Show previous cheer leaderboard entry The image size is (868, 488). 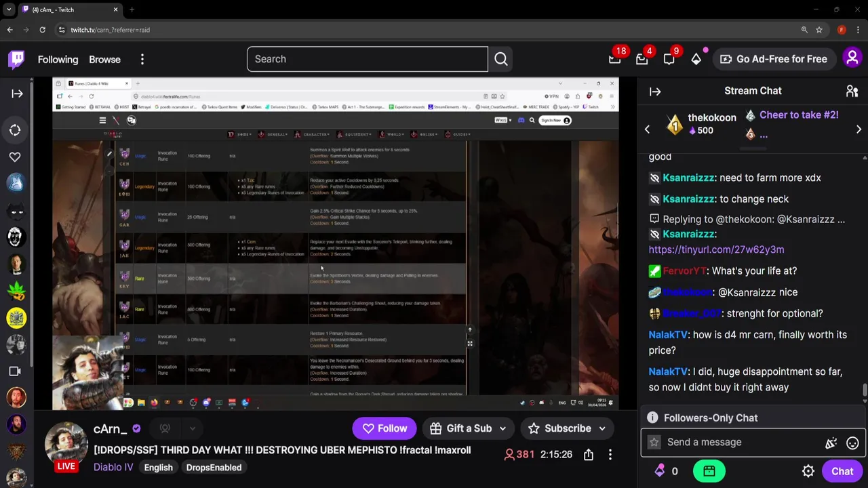click(647, 129)
